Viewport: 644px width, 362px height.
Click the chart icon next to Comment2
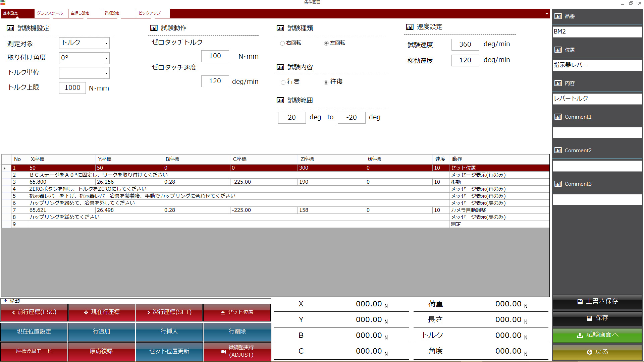point(558,150)
